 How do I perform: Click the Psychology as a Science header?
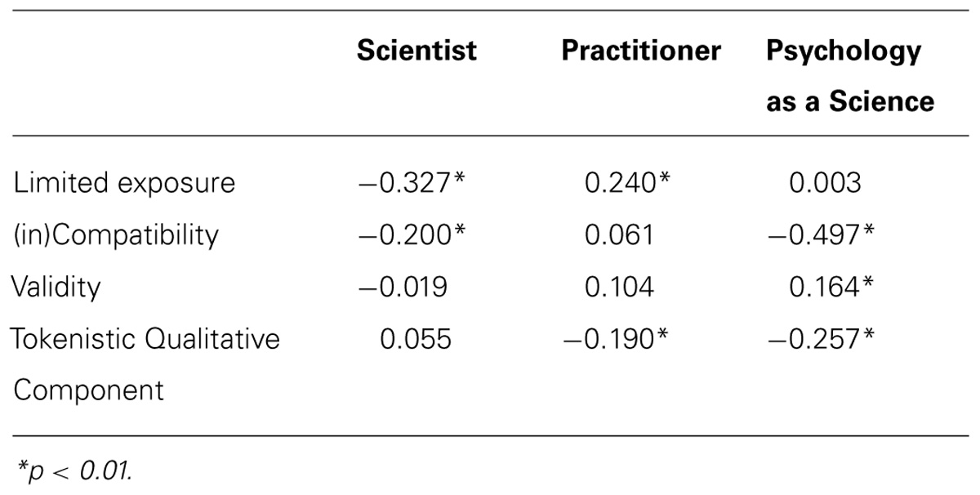[x=849, y=76]
